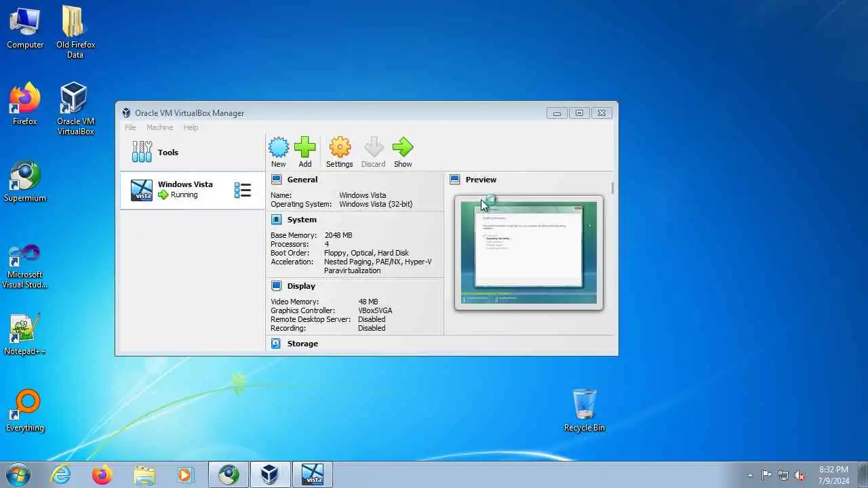Click the Computer desktop icon
This screenshot has height=488, width=868.
25,28
